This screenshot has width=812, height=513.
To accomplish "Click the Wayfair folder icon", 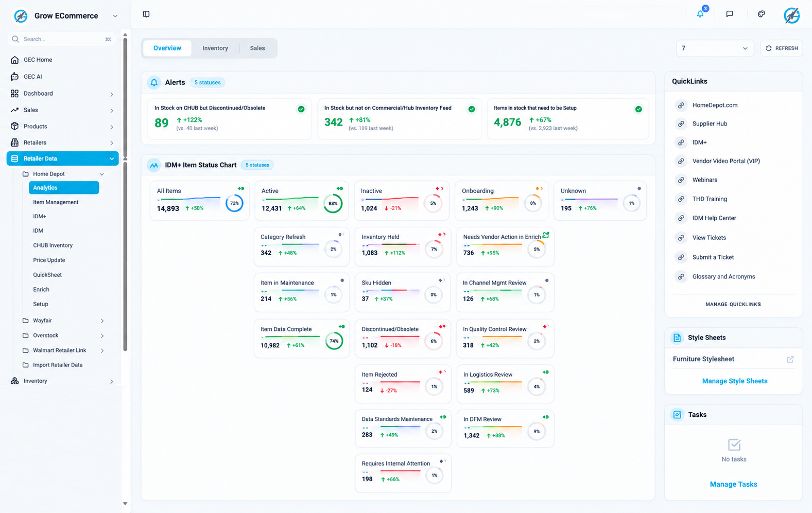I will [25, 321].
